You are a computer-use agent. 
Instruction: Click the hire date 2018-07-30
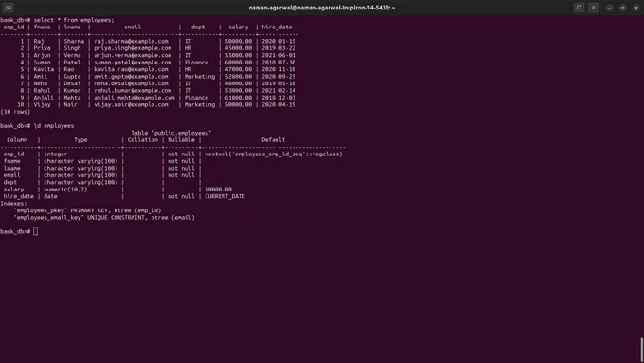tap(278, 62)
